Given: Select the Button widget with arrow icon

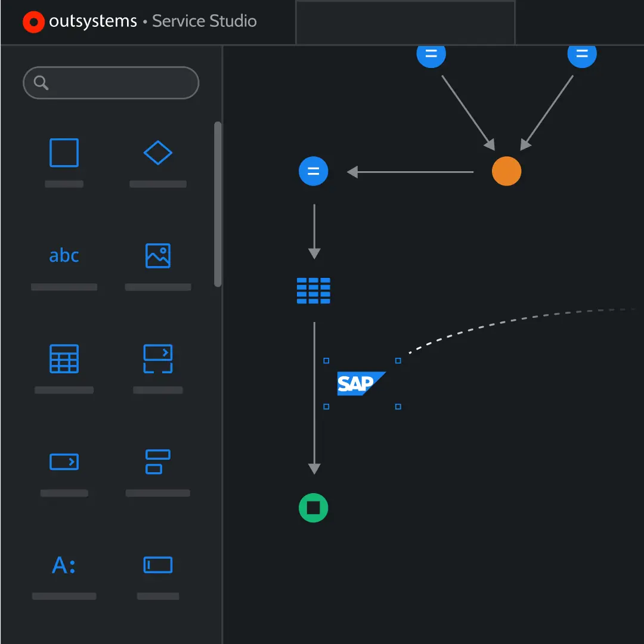Looking at the screenshot, I should [x=64, y=461].
